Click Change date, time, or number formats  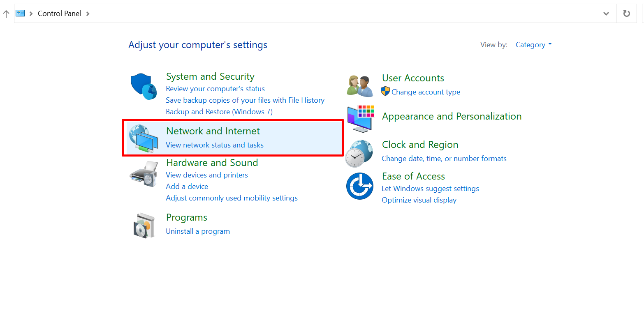444,159
